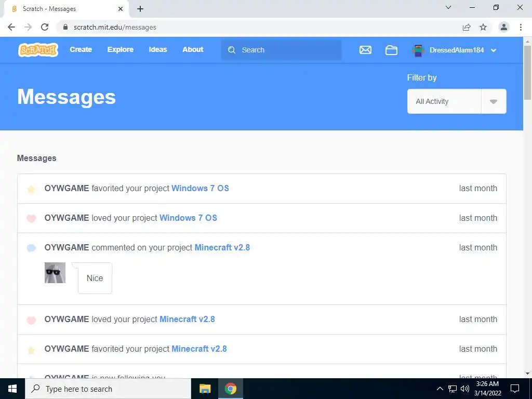The width and height of the screenshot is (532, 399).
Task: Open the About menu item
Action: coord(193,49)
